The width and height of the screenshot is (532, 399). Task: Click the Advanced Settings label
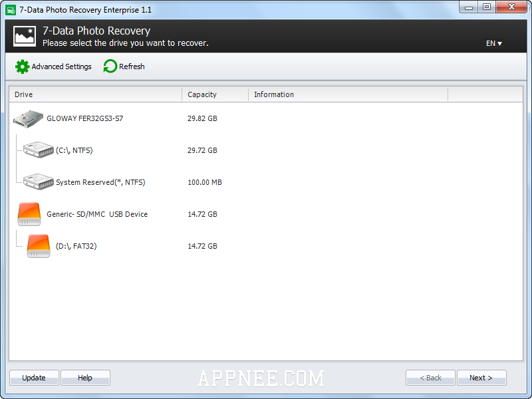61,66
